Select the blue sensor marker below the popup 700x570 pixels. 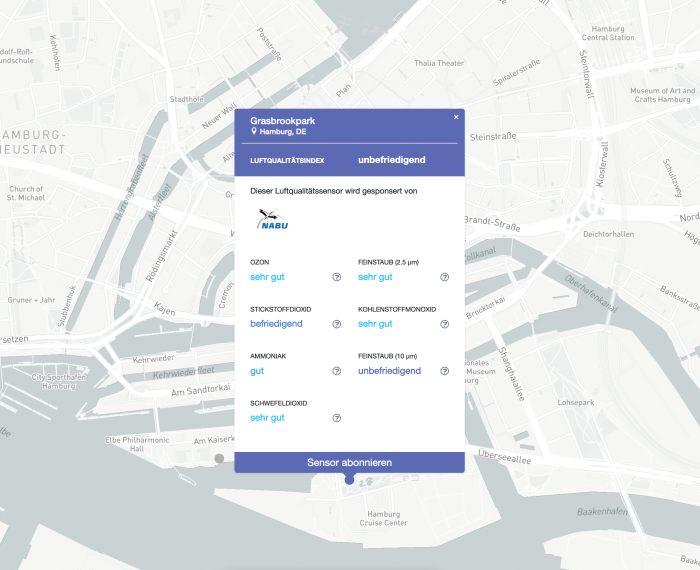click(349, 480)
